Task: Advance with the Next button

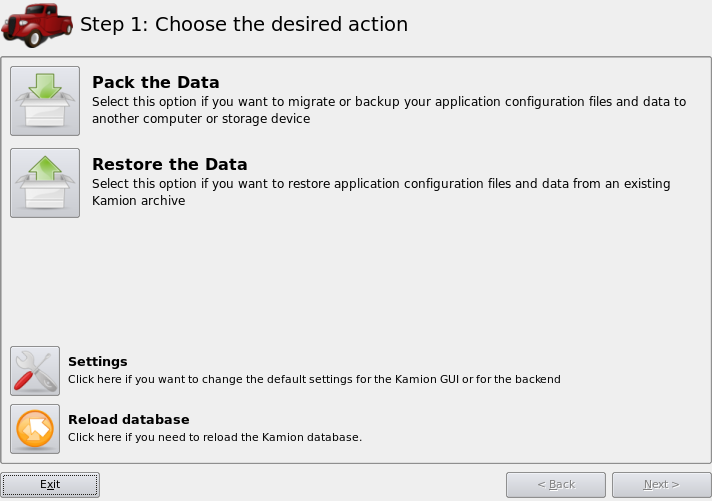Action: tap(661, 485)
